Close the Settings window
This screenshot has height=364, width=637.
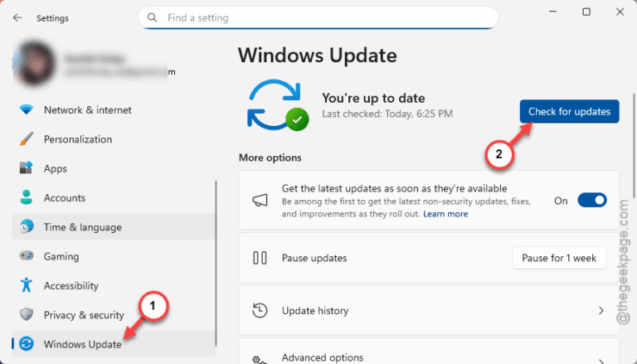[620, 12]
